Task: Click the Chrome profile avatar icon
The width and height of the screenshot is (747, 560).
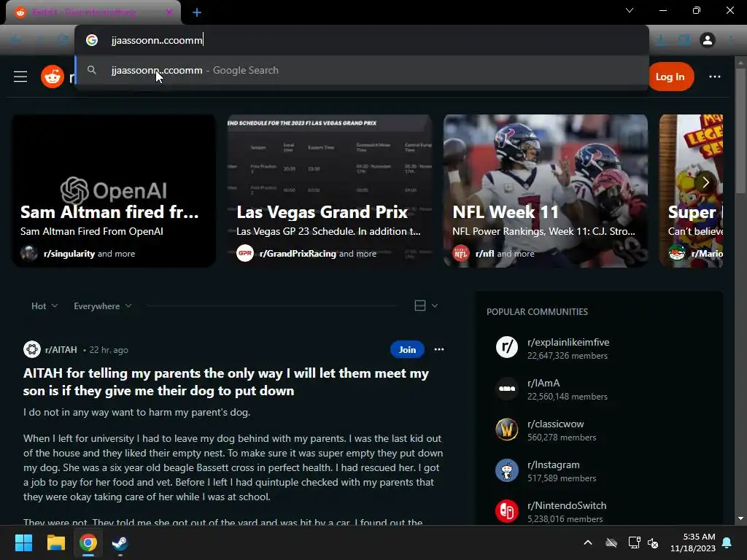Action: pyautogui.click(x=708, y=40)
